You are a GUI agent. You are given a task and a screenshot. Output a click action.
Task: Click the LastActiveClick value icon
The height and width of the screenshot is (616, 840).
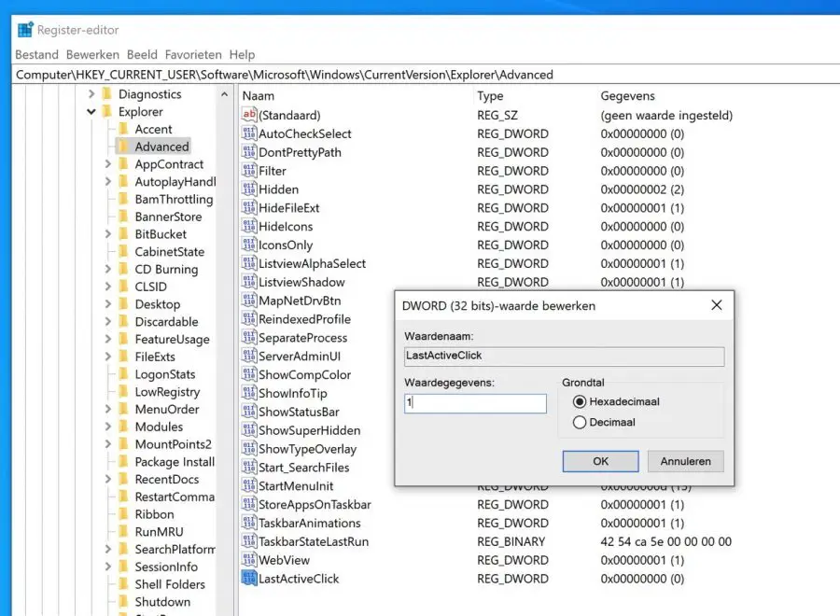[249, 579]
